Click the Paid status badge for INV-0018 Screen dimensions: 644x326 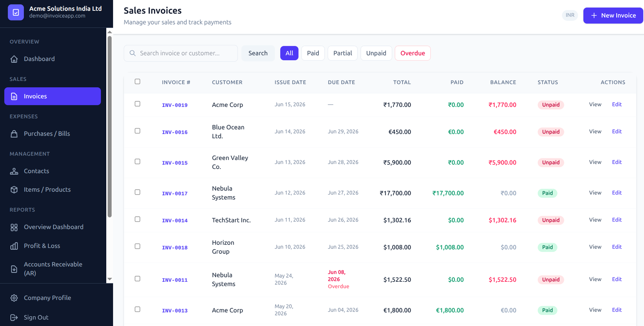[x=547, y=247]
